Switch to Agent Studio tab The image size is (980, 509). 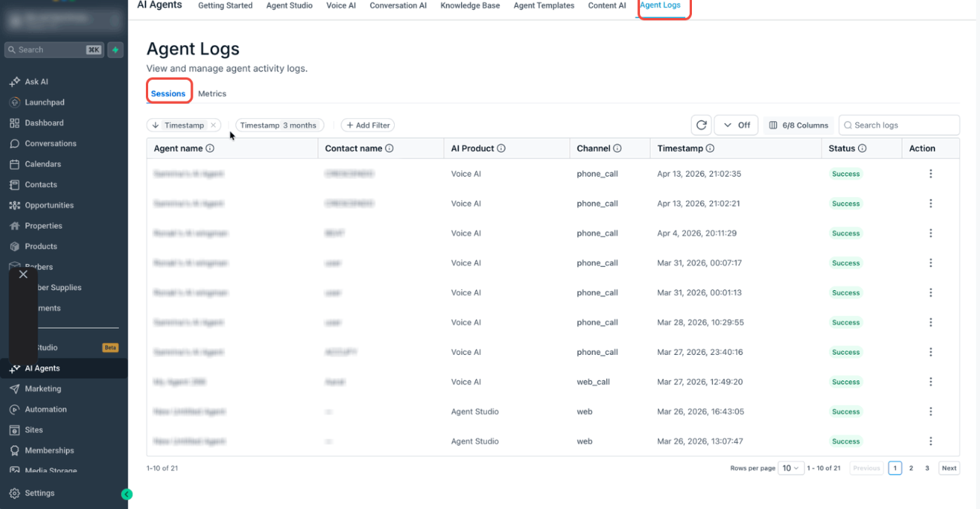290,5
